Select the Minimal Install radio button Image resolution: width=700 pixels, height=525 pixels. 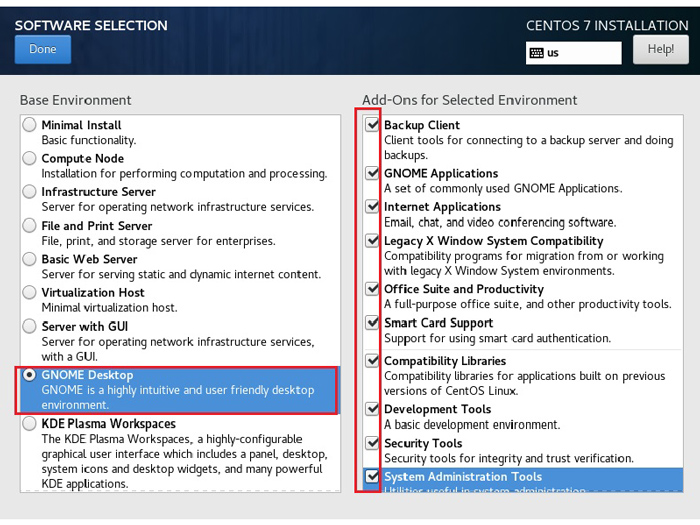pyautogui.click(x=29, y=125)
